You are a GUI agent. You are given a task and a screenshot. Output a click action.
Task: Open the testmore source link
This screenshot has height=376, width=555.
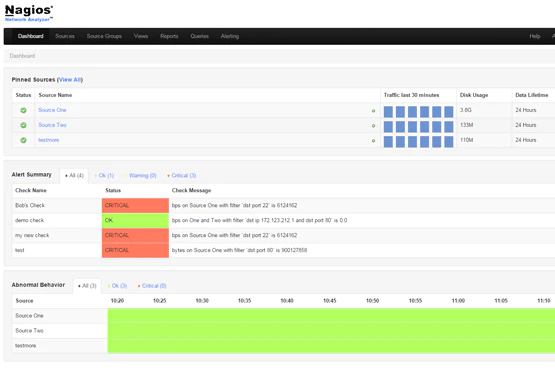(x=48, y=140)
